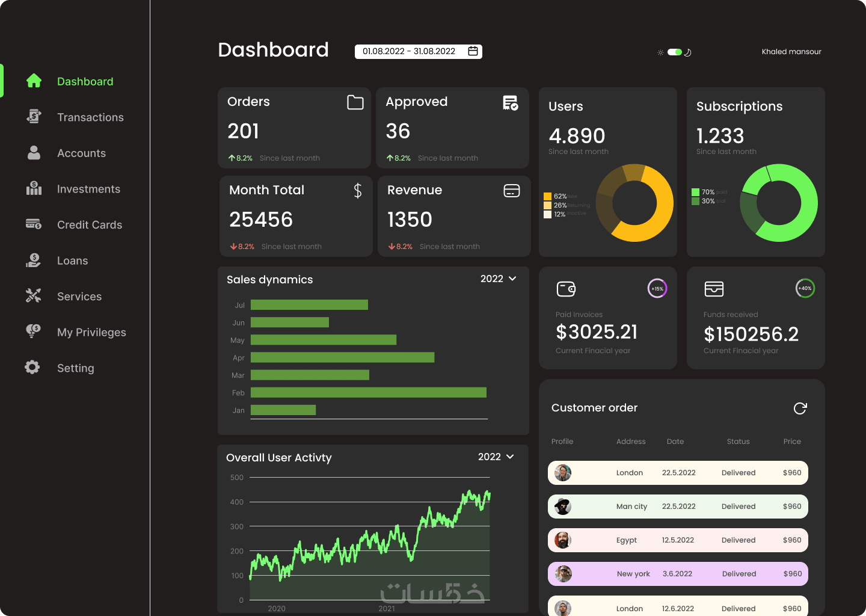Viewport: 866px width, 616px height.
Task: Click the card icon on Revenue tile
Action: [512, 191]
